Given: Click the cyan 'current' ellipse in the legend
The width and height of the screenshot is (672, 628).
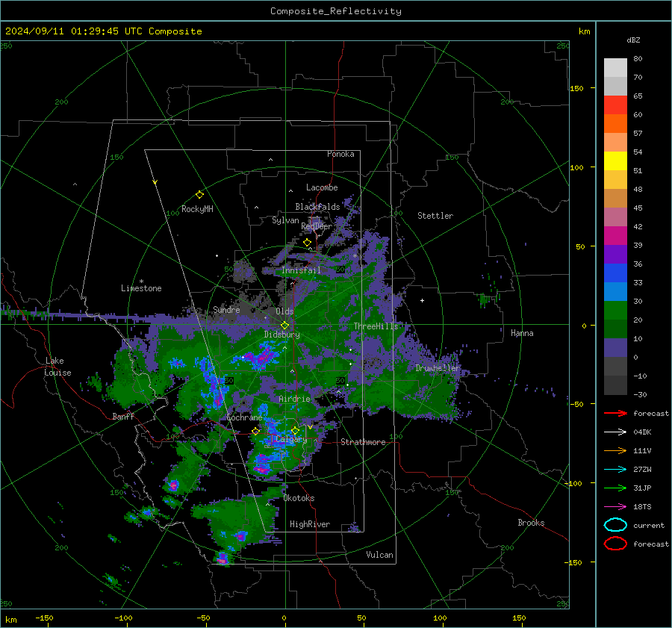Looking at the screenshot, I should point(615,525).
